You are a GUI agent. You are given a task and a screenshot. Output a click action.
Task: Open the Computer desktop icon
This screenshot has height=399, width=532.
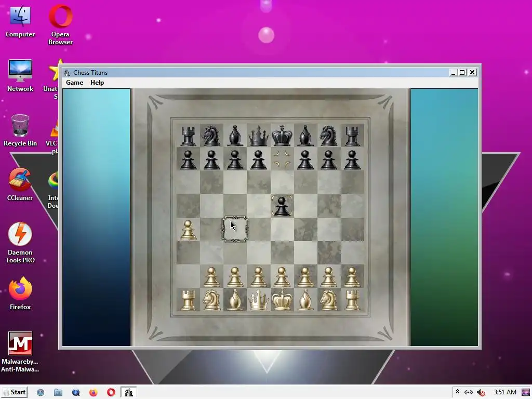coord(20,21)
